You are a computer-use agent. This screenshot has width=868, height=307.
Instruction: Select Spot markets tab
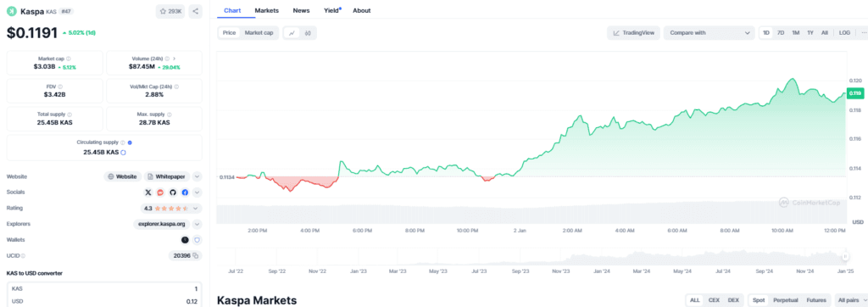coord(759,300)
